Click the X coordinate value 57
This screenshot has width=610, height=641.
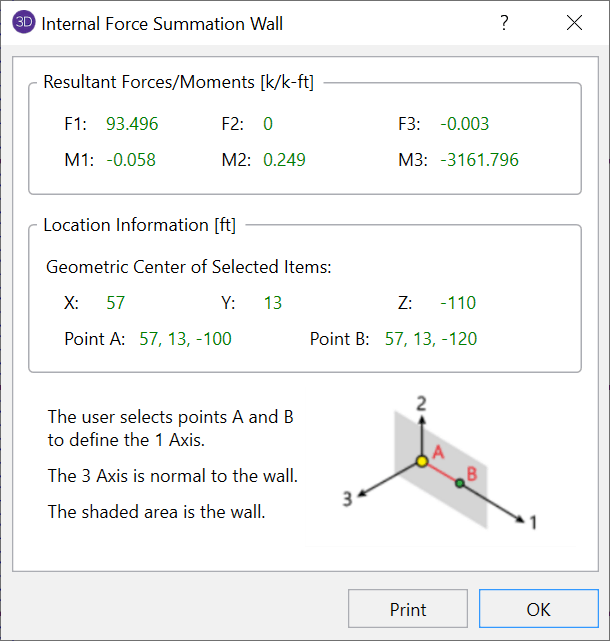[x=115, y=303]
